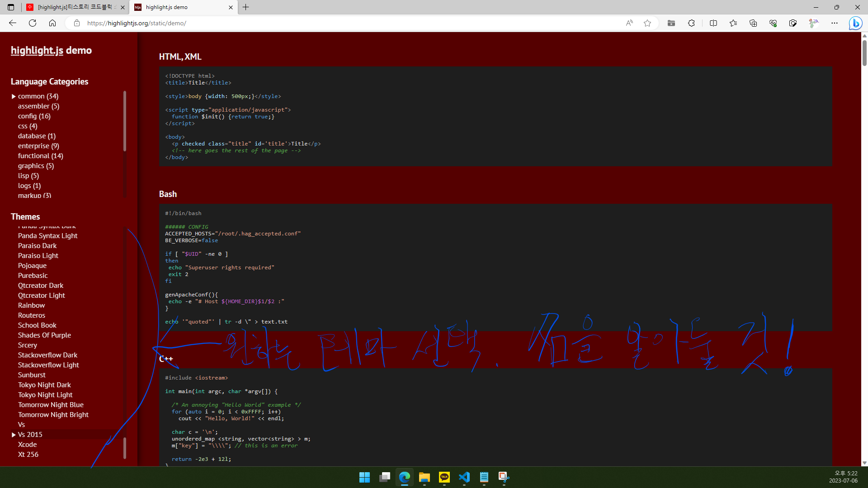868x488 pixels.
Task: Activate the Read aloud icon in address bar
Action: 629,23
